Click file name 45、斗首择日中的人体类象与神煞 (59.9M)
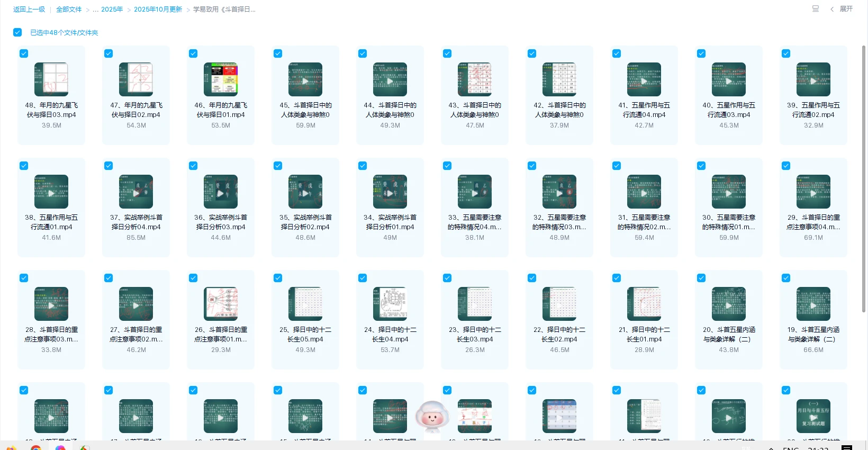 point(305,110)
